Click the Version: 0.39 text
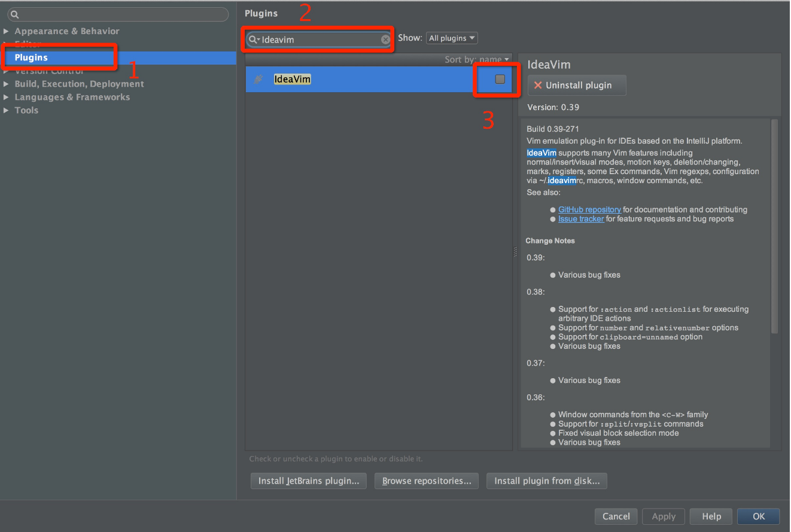 tap(553, 108)
